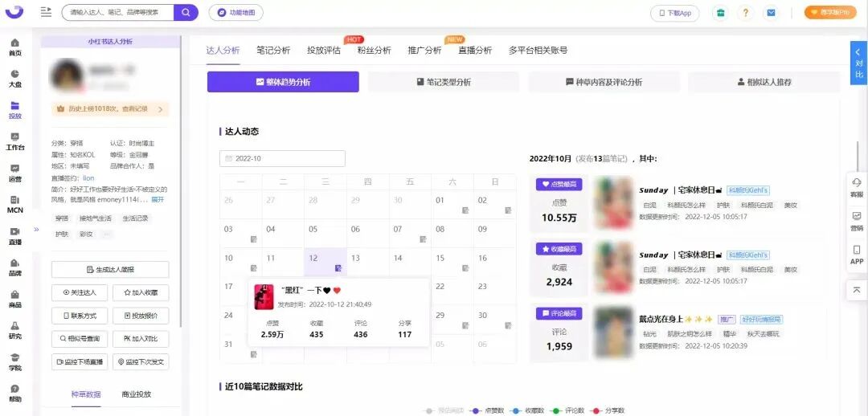
Task: Switch to 直播分析 tab
Action: click(x=475, y=51)
